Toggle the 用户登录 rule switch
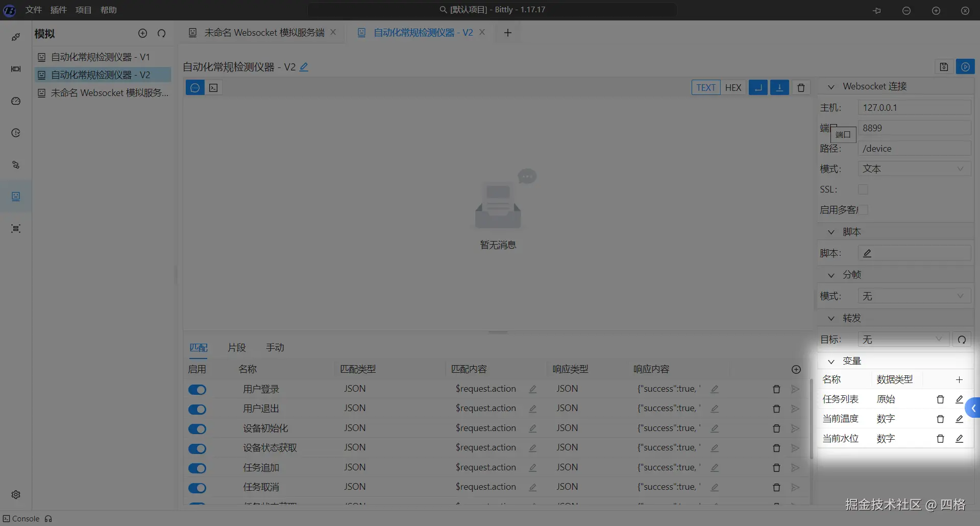Viewport: 980px width, 526px height. 197,390
